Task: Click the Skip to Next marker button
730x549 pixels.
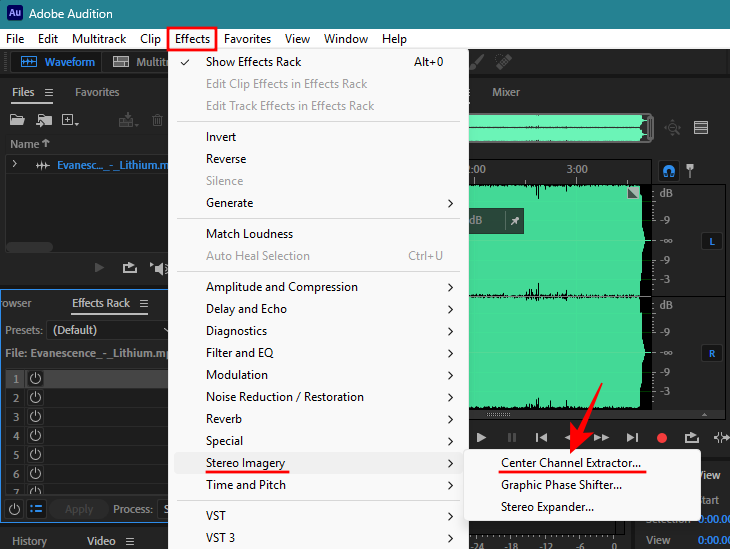Action: [631, 437]
